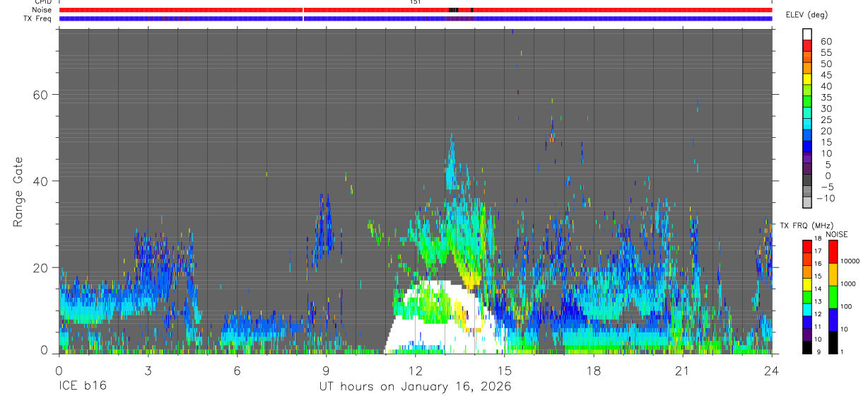Select the black 1–10 NOISE segment

pyautogui.click(x=833, y=342)
